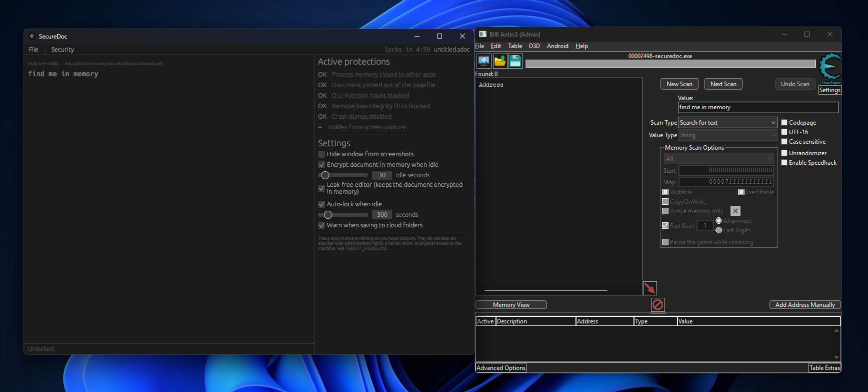Open the Help menu
Screen dimensions: 868x392
(581, 46)
